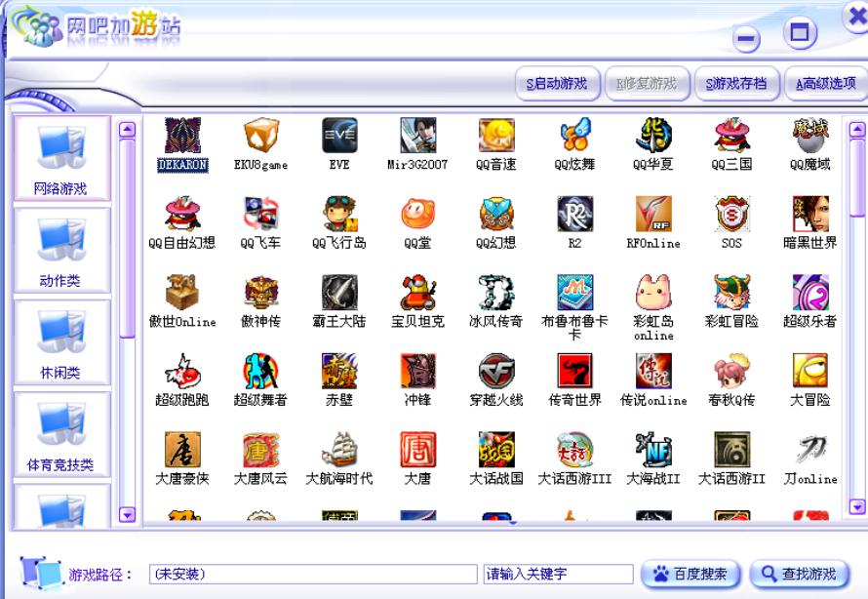The height and width of the screenshot is (599, 868).
Task: Click the 暗黑世界 game icon
Action: [x=810, y=214]
